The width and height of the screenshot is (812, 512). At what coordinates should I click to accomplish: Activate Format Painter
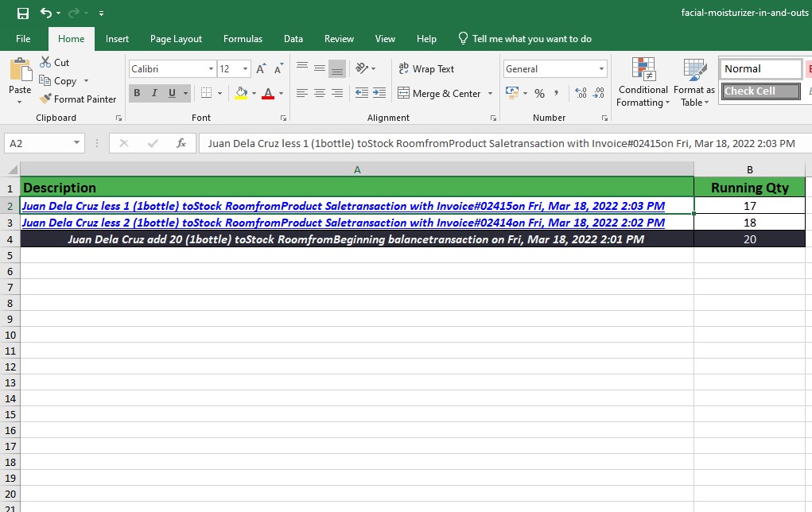(x=78, y=99)
